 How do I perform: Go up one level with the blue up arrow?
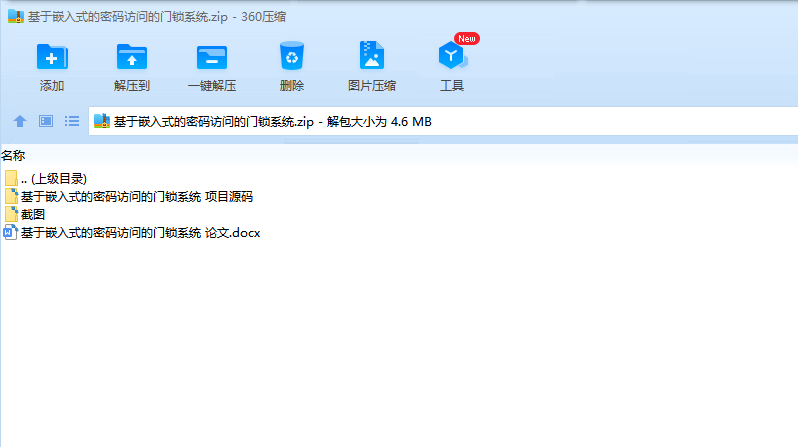(x=20, y=121)
